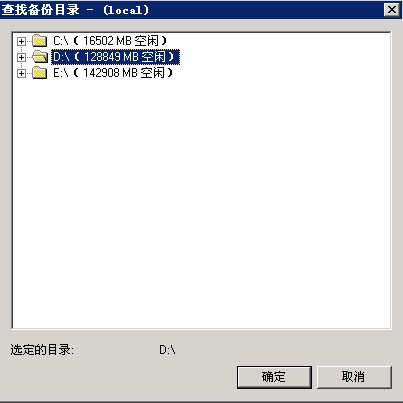Click the (local) text in title bar
The image size is (403, 403).
point(126,10)
